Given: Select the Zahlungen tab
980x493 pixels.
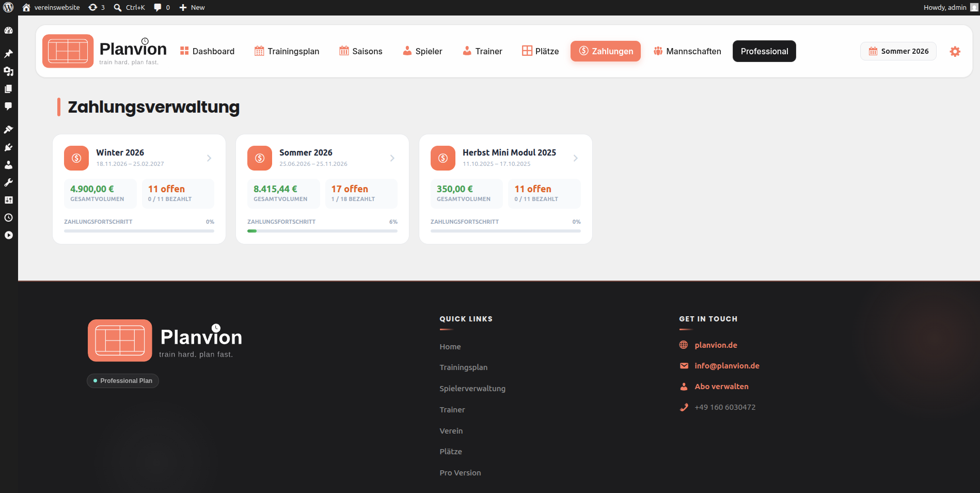Looking at the screenshot, I should pos(606,51).
